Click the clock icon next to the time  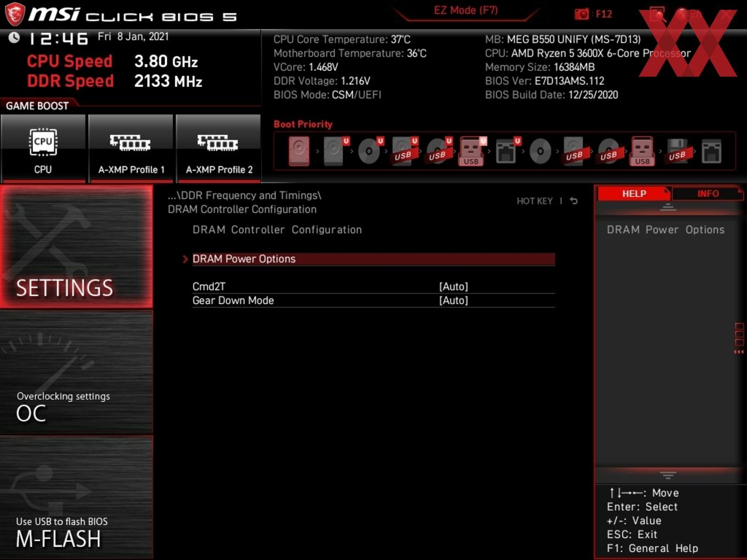[14, 37]
